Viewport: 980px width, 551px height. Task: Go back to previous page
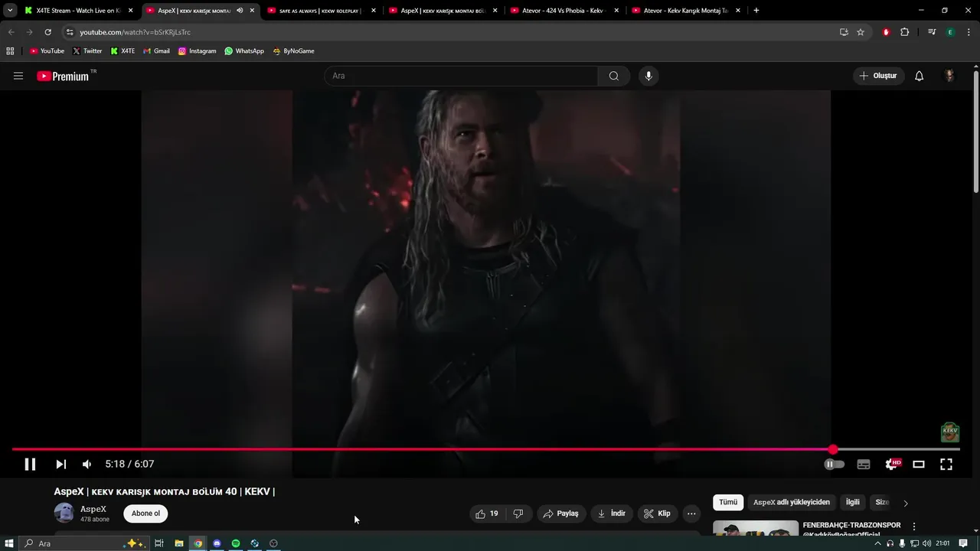point(11,32)
